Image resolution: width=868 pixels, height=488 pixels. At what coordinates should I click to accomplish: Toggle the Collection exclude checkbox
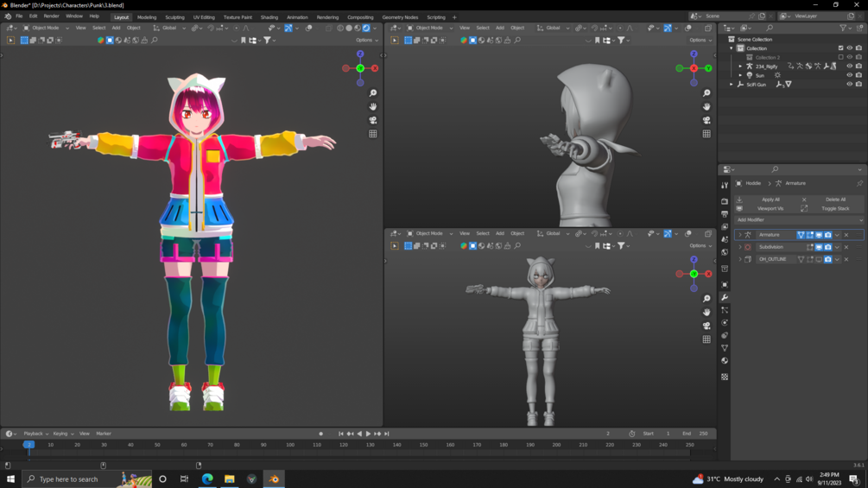(840, 48)
